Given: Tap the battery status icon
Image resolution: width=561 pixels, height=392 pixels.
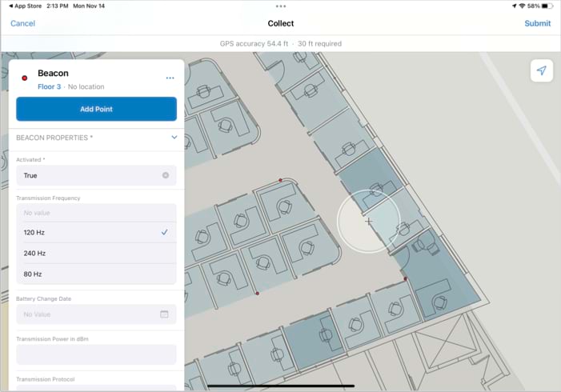Looking at the screenshot, I should [546, 6].
